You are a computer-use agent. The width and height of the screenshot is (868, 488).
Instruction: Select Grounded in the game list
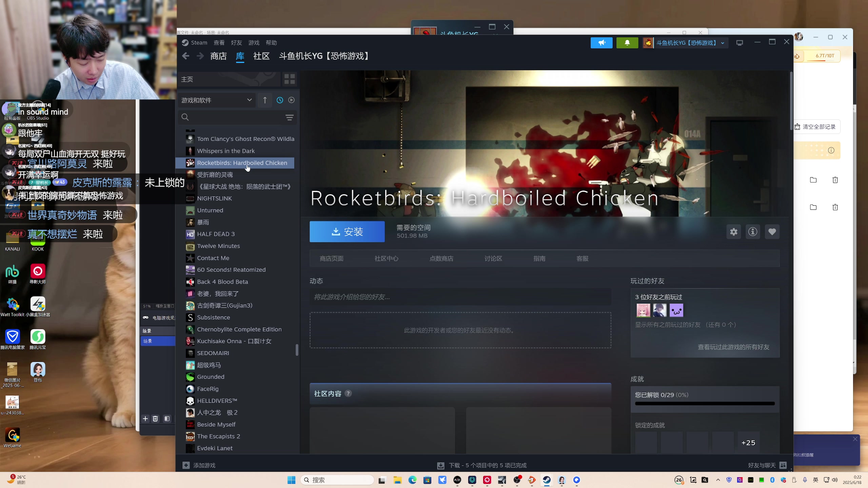click(235, 377)
